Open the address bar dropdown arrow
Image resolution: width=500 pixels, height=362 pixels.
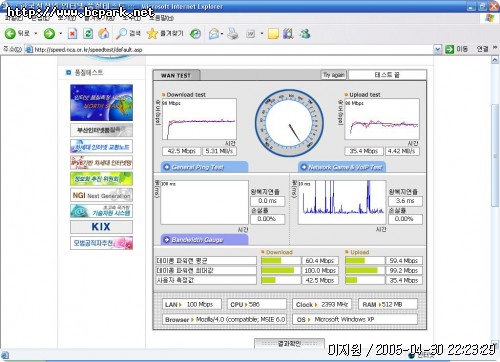tap(438, 49)
